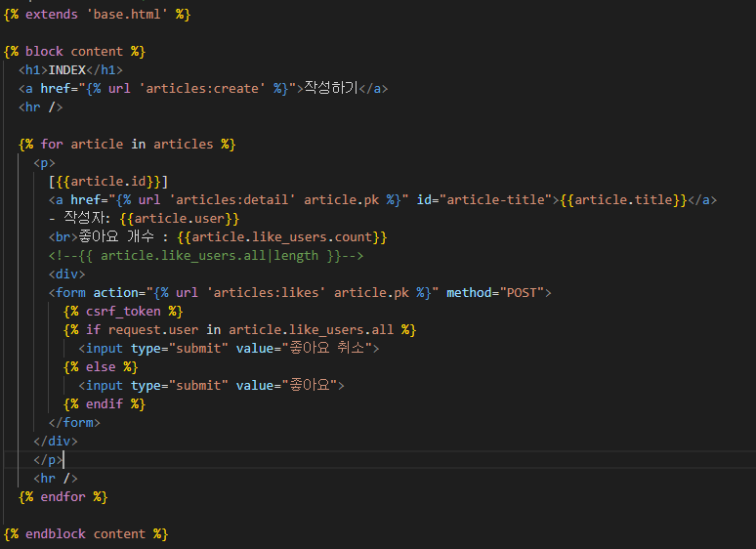
Task: Click the opening div tag
Action: [x=66, y=274]
